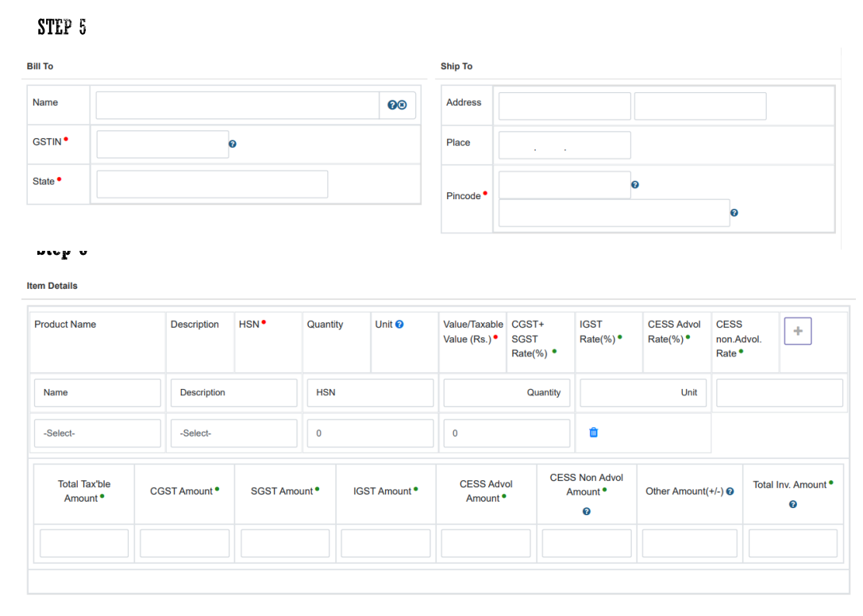
Task: Click help icon beside the first Pincode box
Action: click(x=635, y=185)
